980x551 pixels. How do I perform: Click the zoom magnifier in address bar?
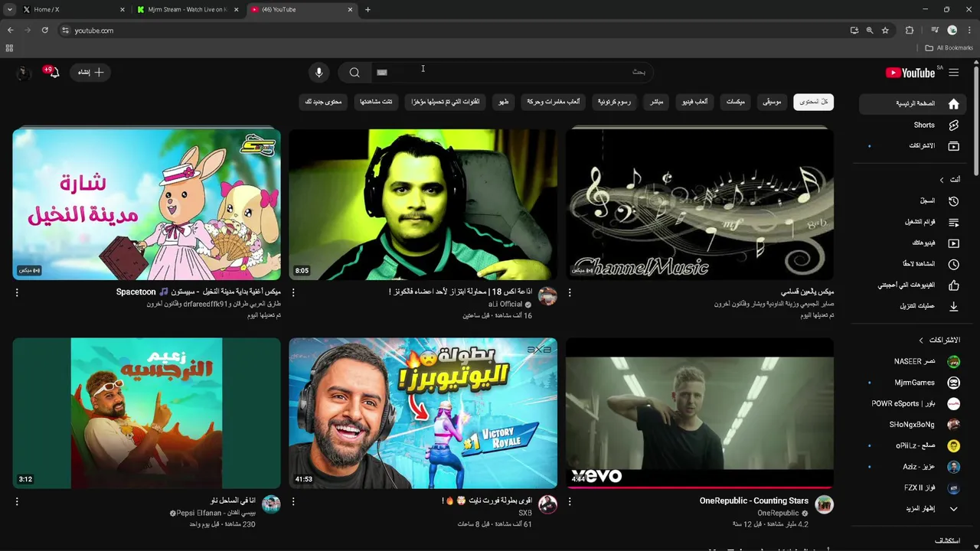tap(870, 31)
